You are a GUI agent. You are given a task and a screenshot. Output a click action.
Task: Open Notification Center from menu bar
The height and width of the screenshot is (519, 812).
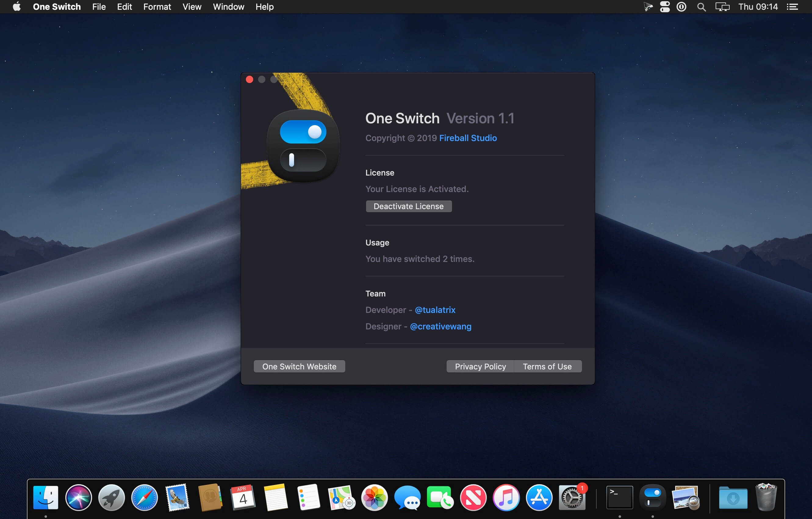[x=792, y=7]
